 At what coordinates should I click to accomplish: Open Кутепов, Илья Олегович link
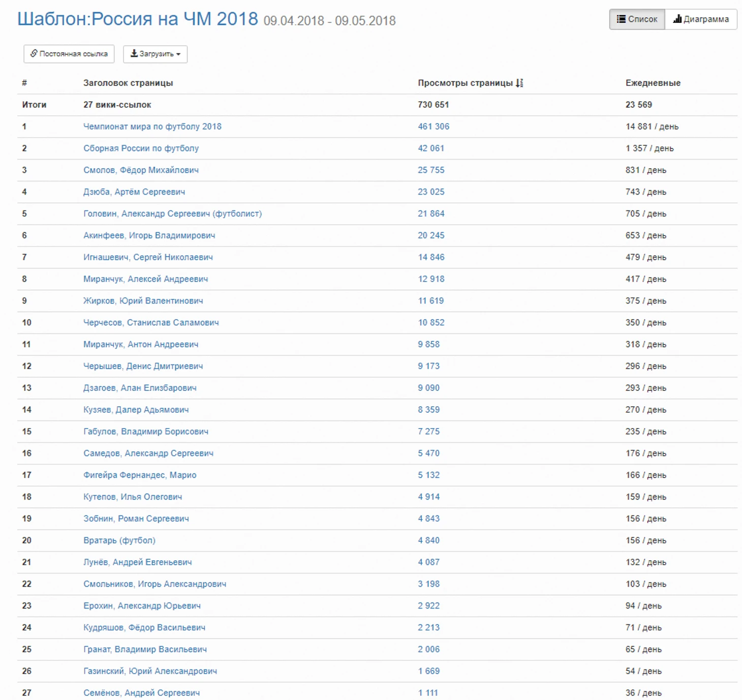click(x=133, y=497)
